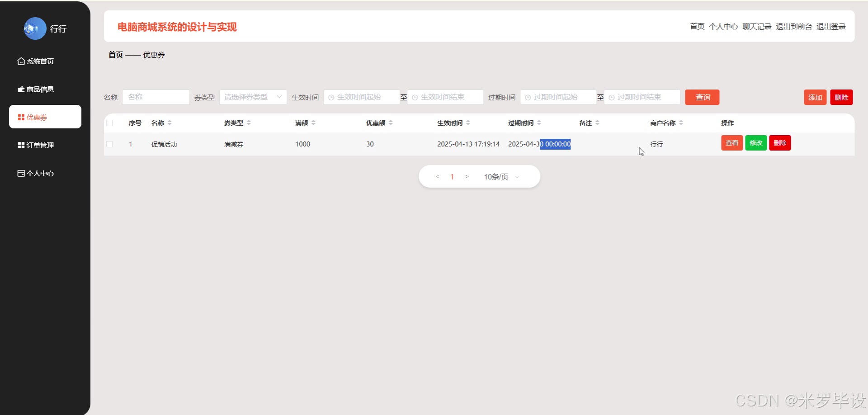Click 个人中心 in the top navigation
This screenshot has height=415, width=868.
click(723, 27)
